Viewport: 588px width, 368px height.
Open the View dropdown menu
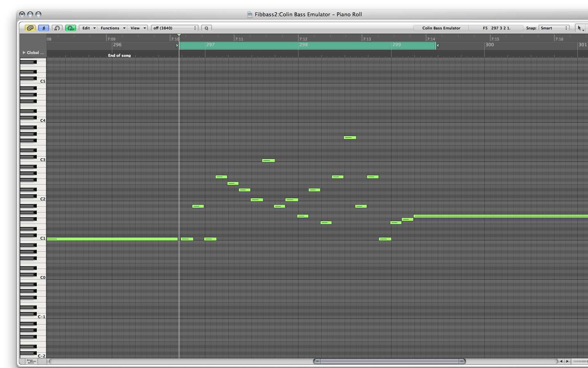pos(137,28)
